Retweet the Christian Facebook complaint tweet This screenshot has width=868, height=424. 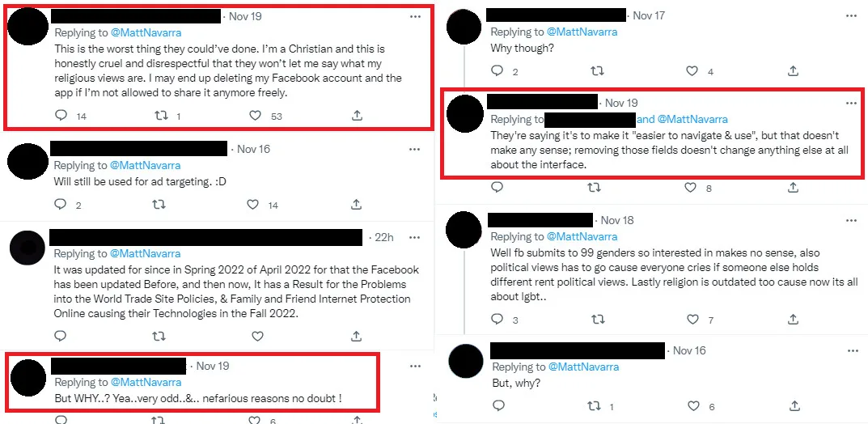click(x=160, y=116)
